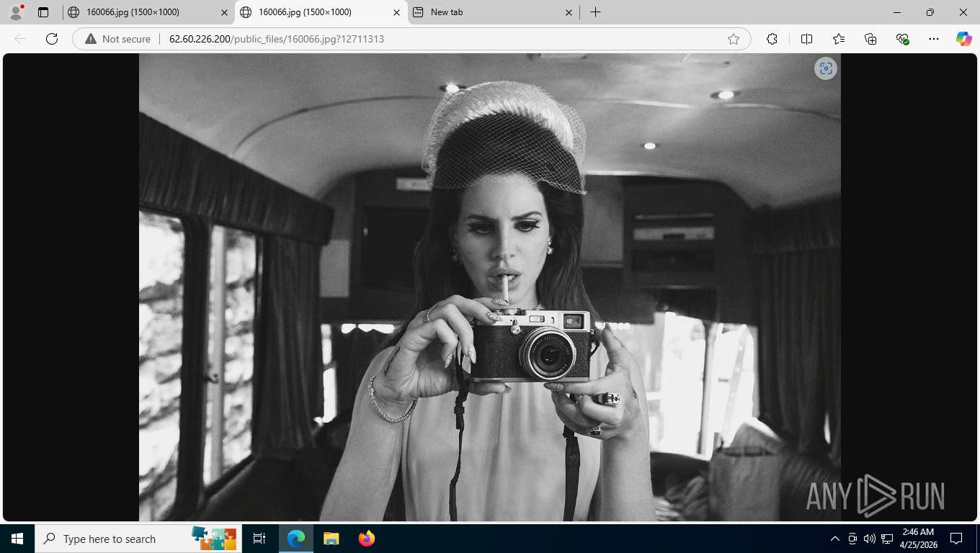The width and height of the screenshot is (980, 553).
Task: Open the network tray icon
Action: [x=887, y=539]
